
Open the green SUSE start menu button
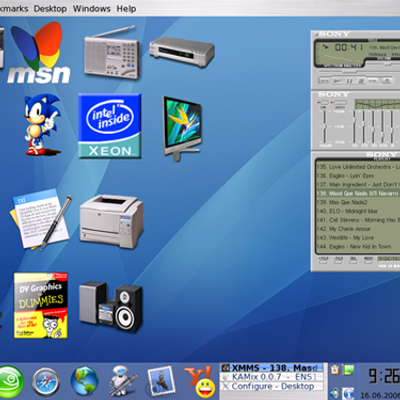[x=10, y=382]
